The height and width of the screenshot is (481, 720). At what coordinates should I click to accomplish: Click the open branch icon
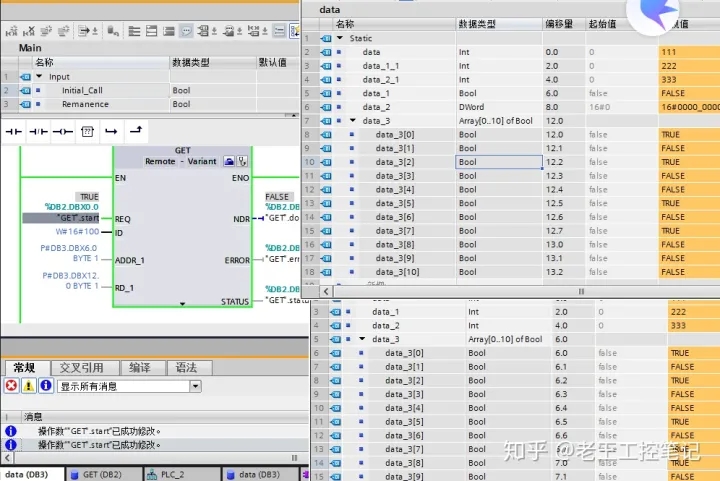[111, 131]
